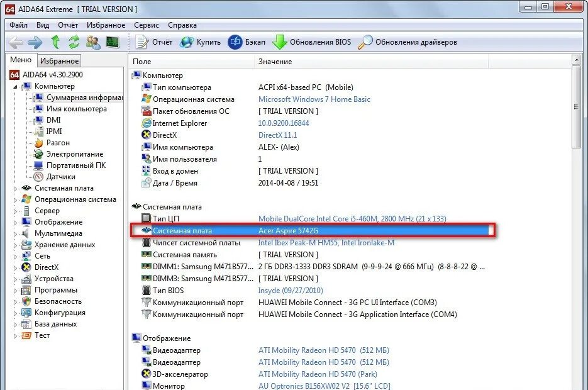The image size is (588, 390).
Task: Expand the Отображение tree node
Action: click(15, 223)
